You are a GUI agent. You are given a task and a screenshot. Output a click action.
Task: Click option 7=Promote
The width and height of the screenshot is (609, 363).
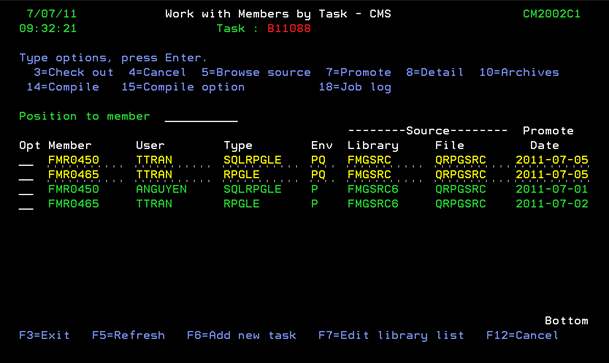coord(358,72)
